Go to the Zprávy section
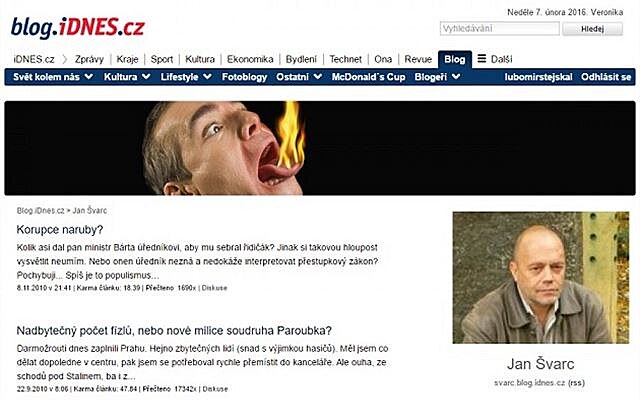Screen dimensions: 640x400 coord(89,59)
